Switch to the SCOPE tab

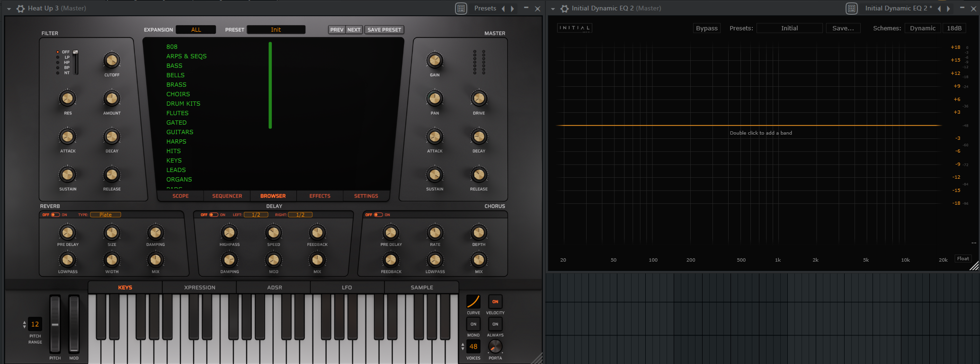point(180,196)
